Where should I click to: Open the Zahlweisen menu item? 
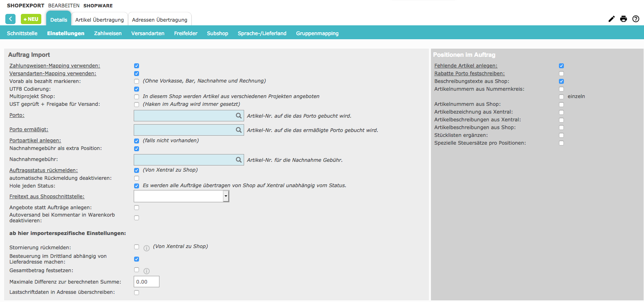(108, 34)
